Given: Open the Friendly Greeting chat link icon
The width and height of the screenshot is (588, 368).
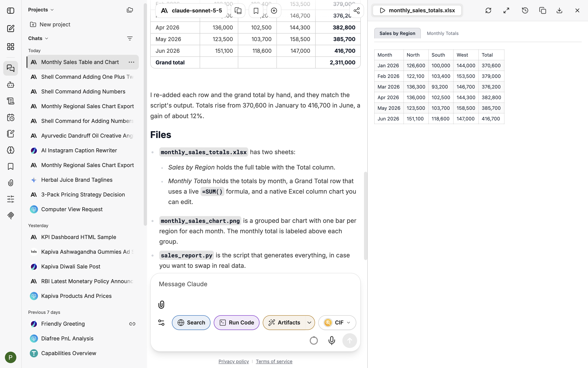Looking at the screenshot, I should click(132, 324).
